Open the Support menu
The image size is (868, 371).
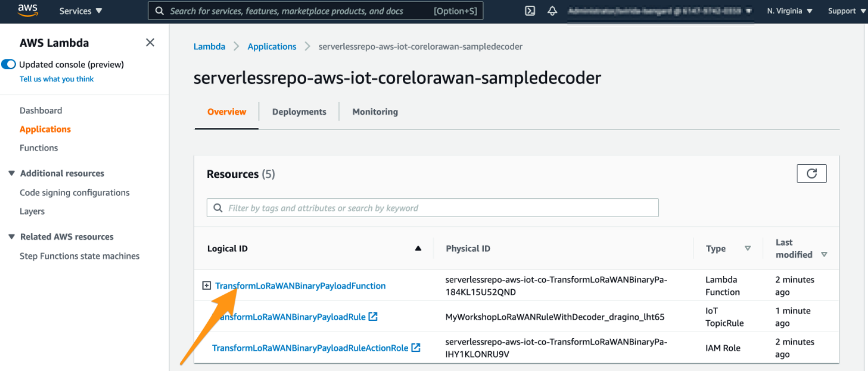[x=846, y=11]
